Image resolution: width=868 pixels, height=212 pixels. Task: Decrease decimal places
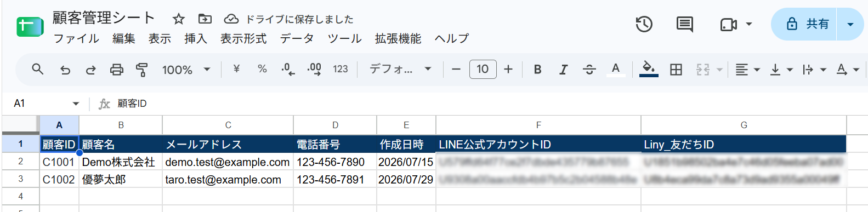coord(288,69)
